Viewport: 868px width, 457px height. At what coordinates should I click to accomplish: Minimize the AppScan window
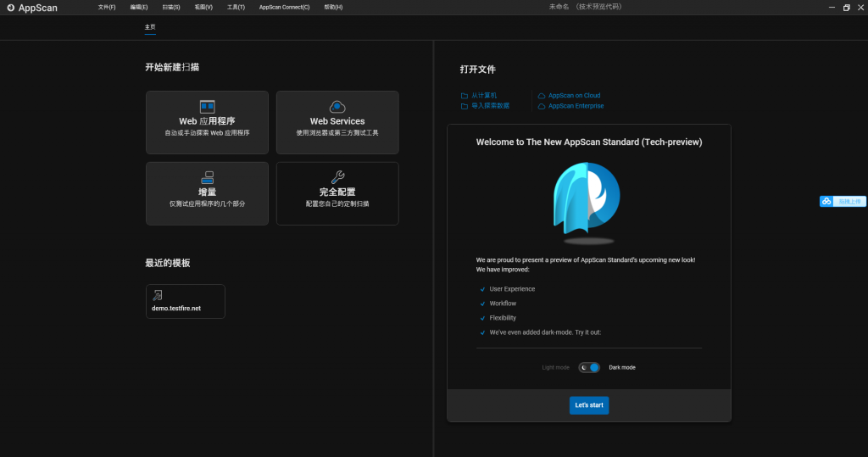(832, 7)
